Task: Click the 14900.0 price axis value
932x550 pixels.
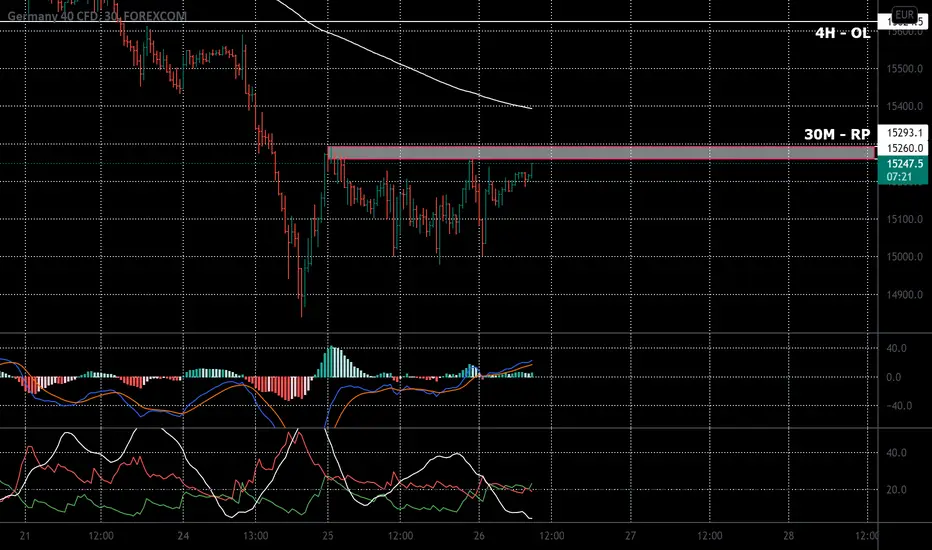Action: [905, 295]
